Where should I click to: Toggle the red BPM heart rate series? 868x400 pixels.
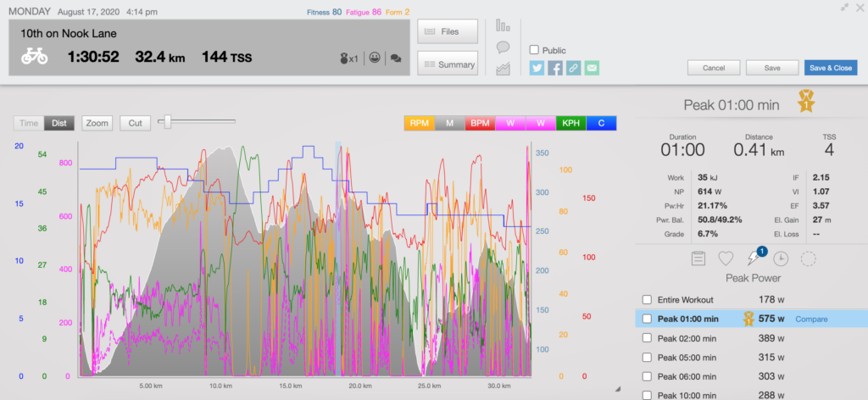pos(480,124)
